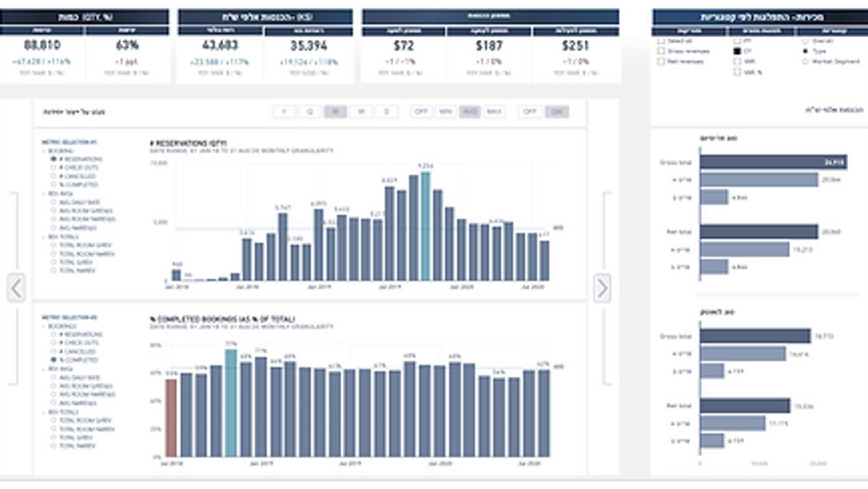Click the highlighted 9,254 bar in reservations chart
Image resolution: width=868 pixels, height=489 pixels.
(425, 227)
